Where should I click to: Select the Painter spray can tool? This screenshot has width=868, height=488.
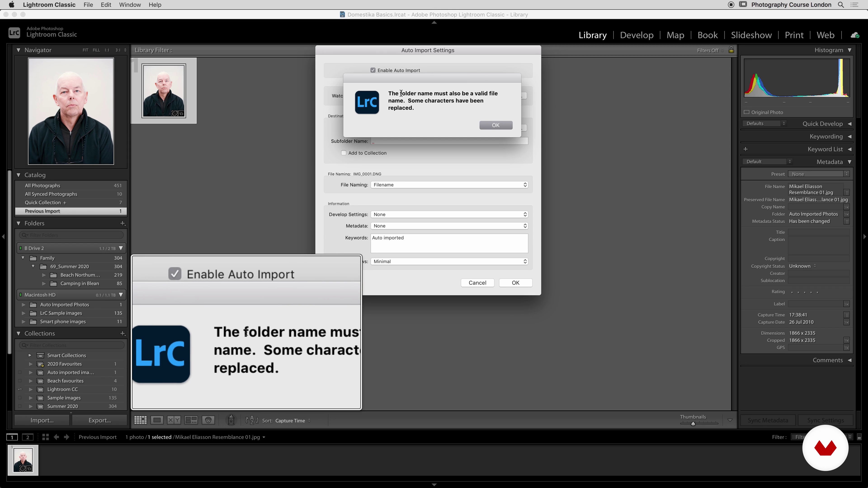click(231, 420)
